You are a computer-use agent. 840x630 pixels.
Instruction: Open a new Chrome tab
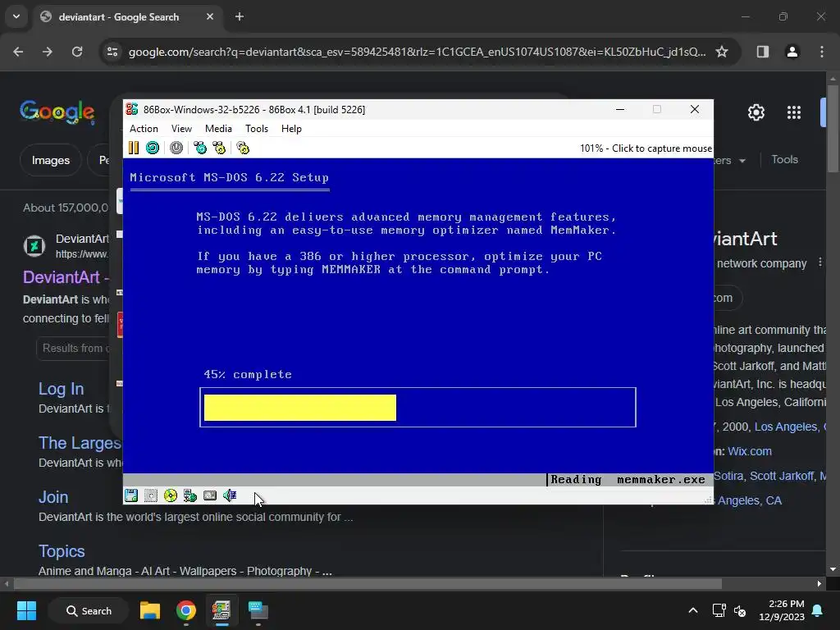click(x=240, y=16)
